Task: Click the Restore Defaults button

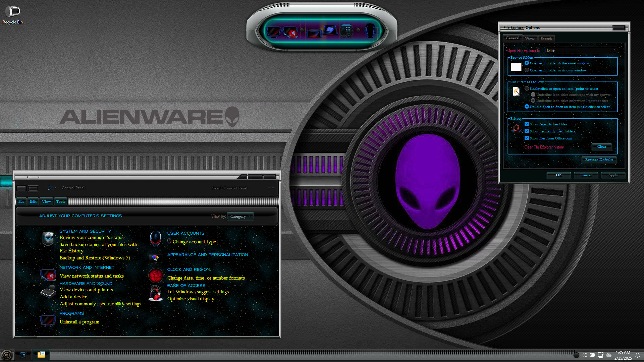Action: coord(599,160)
